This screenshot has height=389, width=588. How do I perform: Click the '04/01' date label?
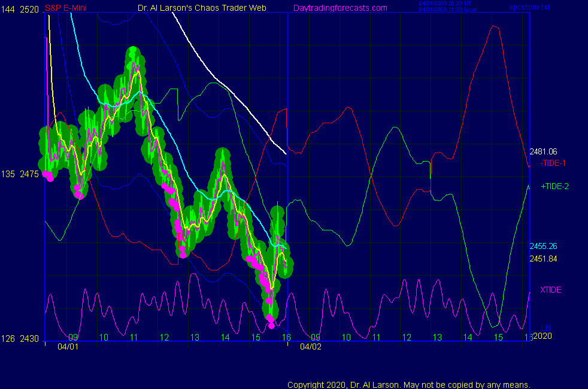click(x=68, y=347)
